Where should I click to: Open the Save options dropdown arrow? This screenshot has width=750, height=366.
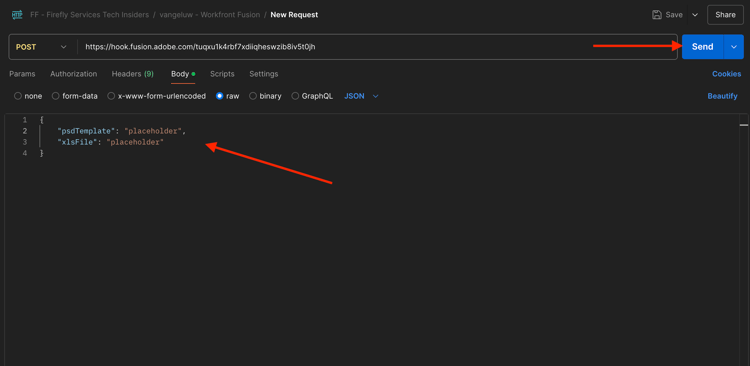[695, 15]
